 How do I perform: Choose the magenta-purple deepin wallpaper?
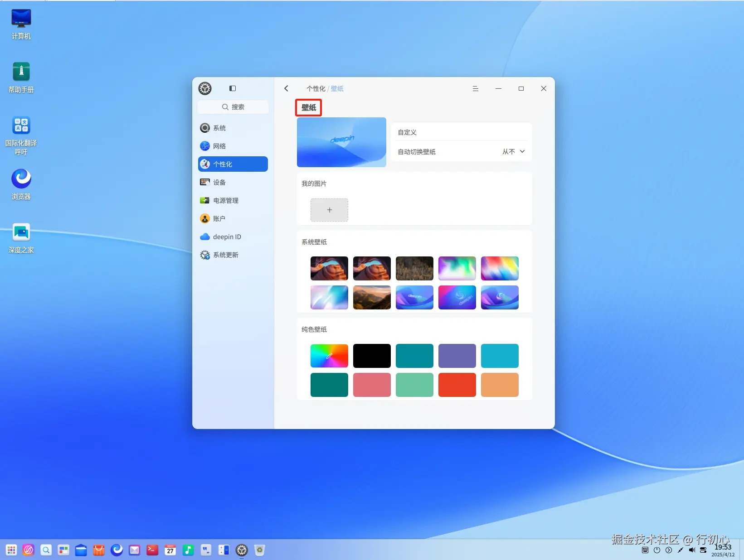tap(457, 297)
